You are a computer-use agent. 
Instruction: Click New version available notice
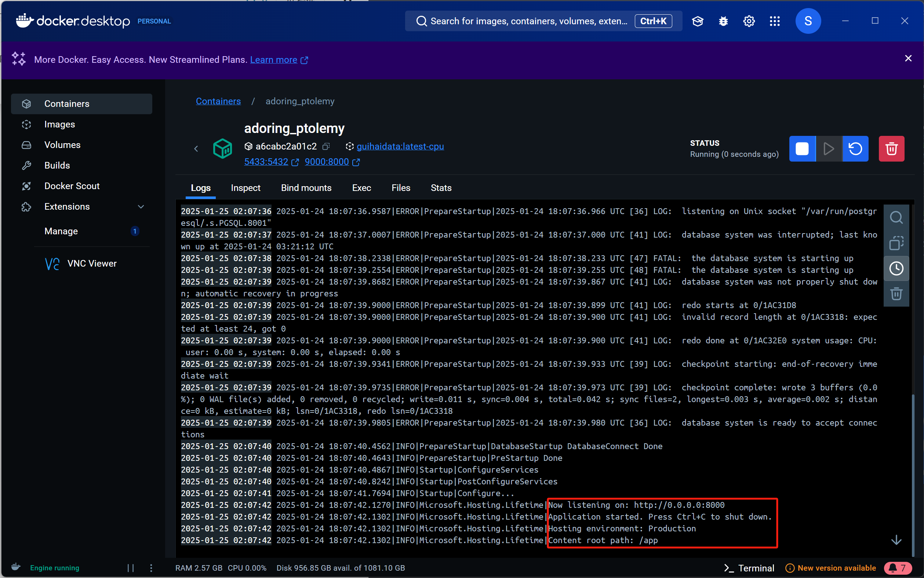pyautogui.click(x=830, y=568)
